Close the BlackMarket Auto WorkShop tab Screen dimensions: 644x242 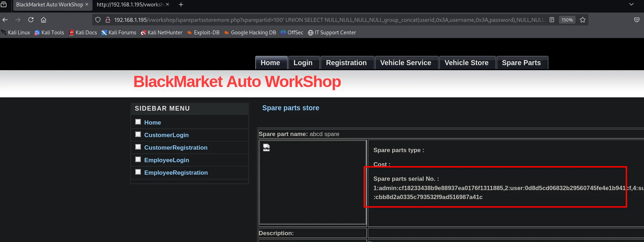pos(87,5)
